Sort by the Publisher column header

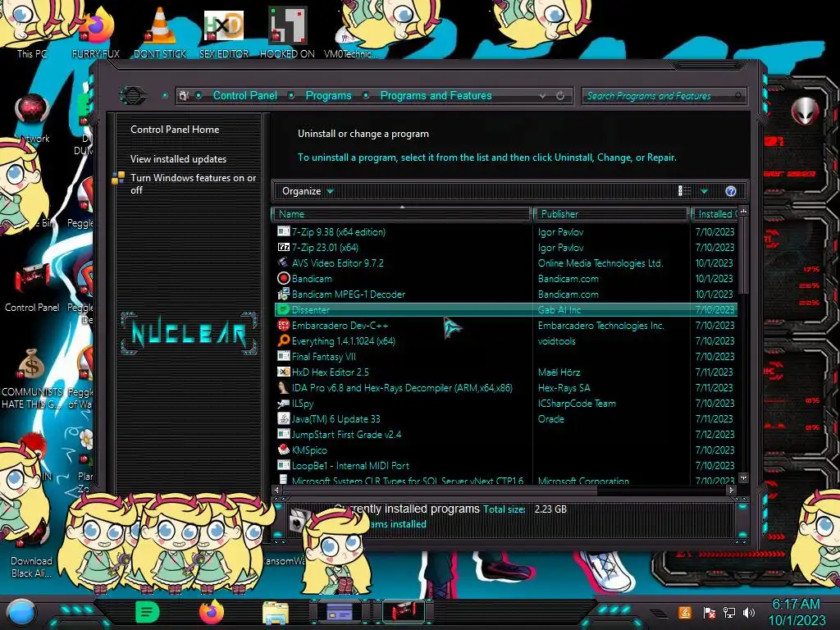click(612, 214)
